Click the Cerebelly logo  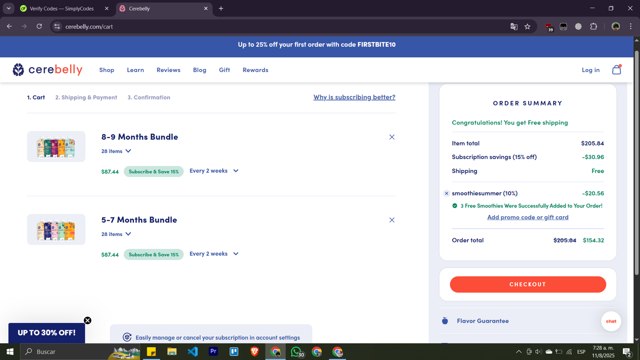[x=47, y=70]
